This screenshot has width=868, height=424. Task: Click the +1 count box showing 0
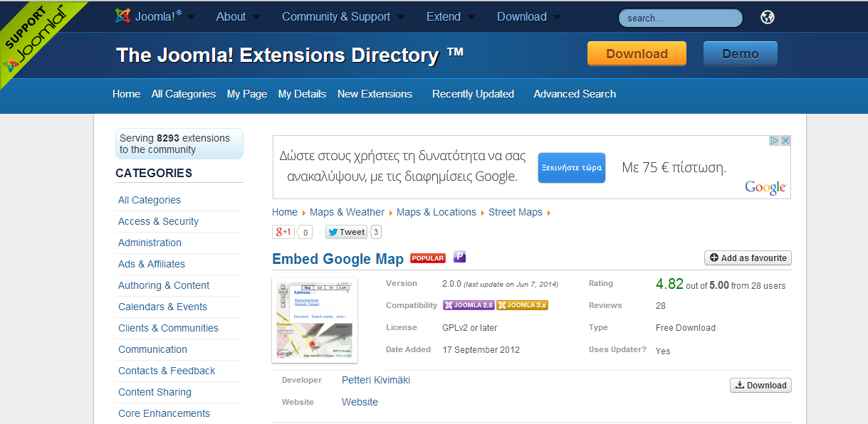click(x=305, y=232)
